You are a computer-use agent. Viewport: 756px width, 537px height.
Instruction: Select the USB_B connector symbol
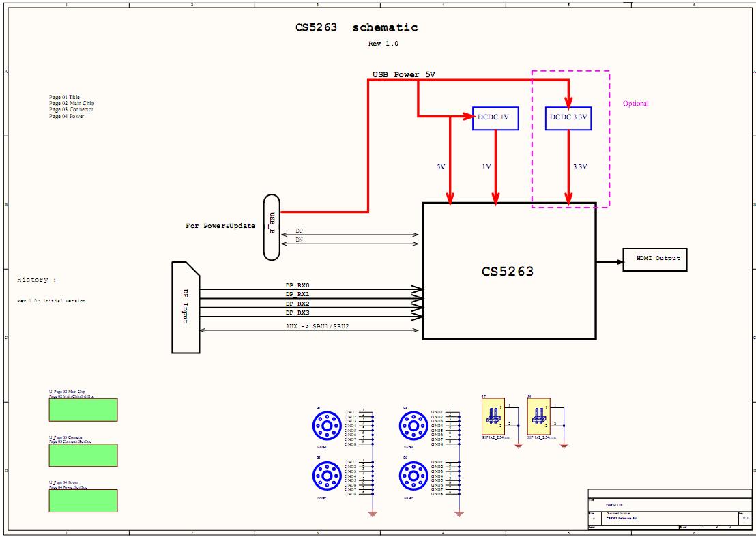coord(272,227)
